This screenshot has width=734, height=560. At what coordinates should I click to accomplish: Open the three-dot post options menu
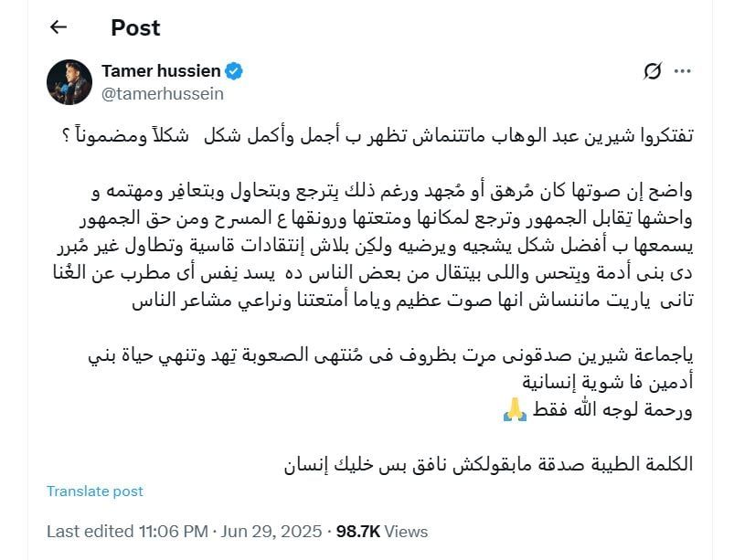coord(682,71)
